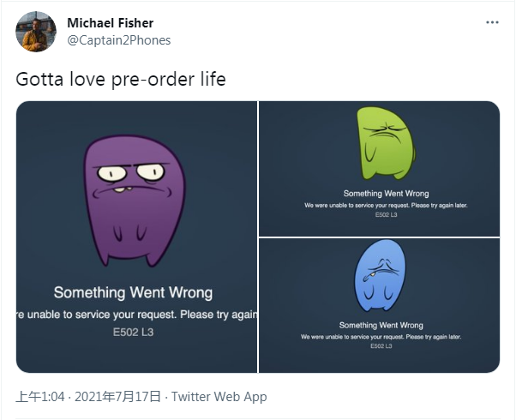
Task: Click the "unable to service" message in purple image
Action: [137, 315]
